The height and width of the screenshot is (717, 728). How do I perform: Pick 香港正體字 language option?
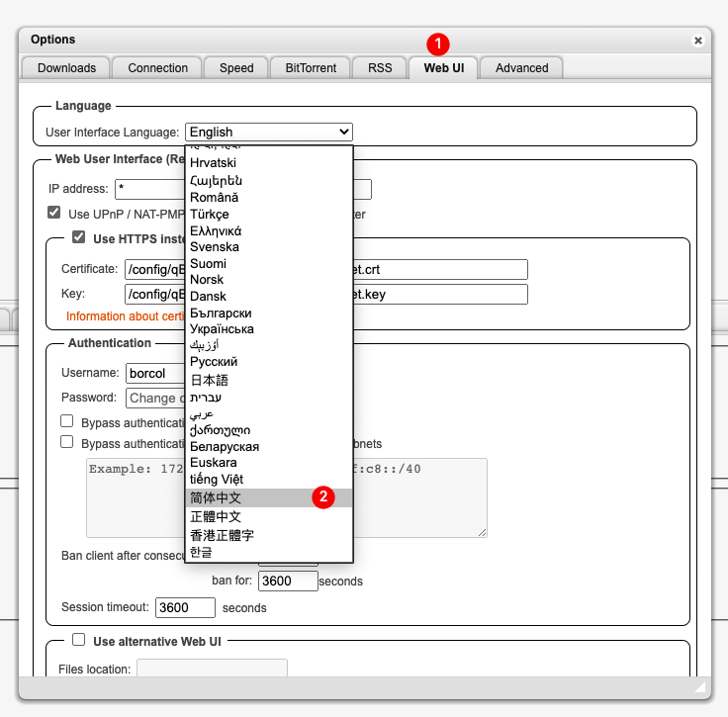[x=269, y=535]
